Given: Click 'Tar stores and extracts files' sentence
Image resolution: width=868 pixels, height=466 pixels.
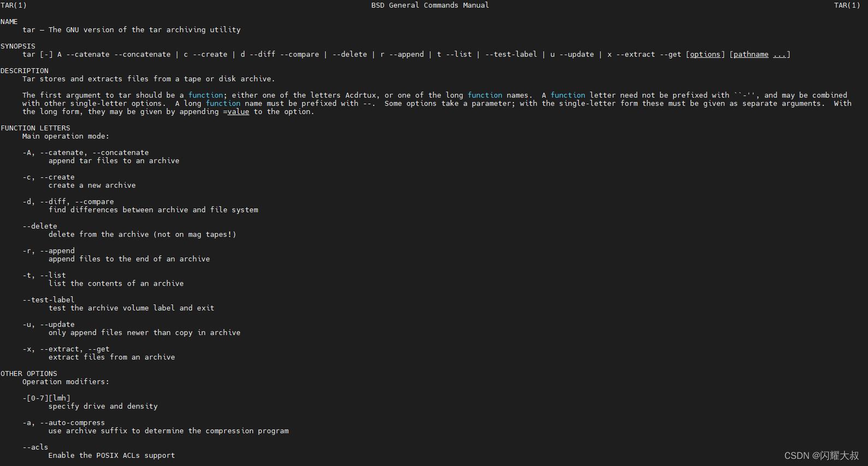Looking at the screenshot, I should [x=149, y=79].
